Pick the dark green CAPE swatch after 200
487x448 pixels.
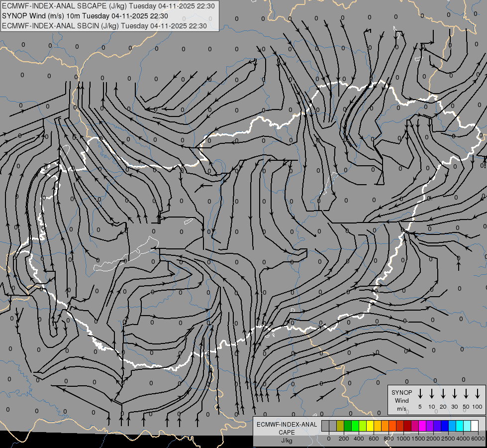pyautogui.click(x=348, y=426)
